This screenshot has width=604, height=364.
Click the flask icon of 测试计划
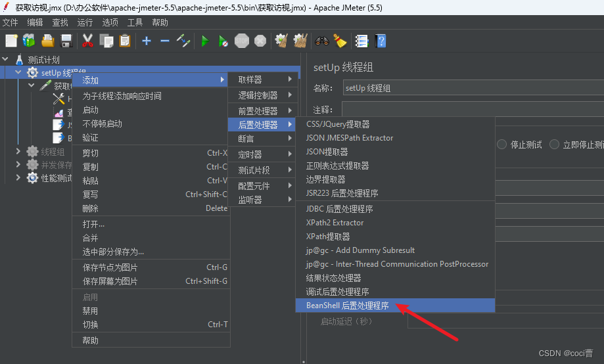20,59
